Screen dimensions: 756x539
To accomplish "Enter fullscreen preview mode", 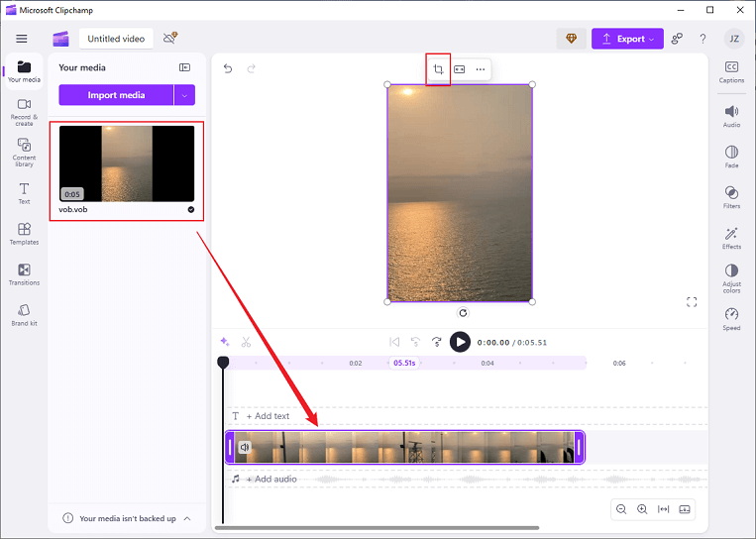I will [x=692, y=302].
